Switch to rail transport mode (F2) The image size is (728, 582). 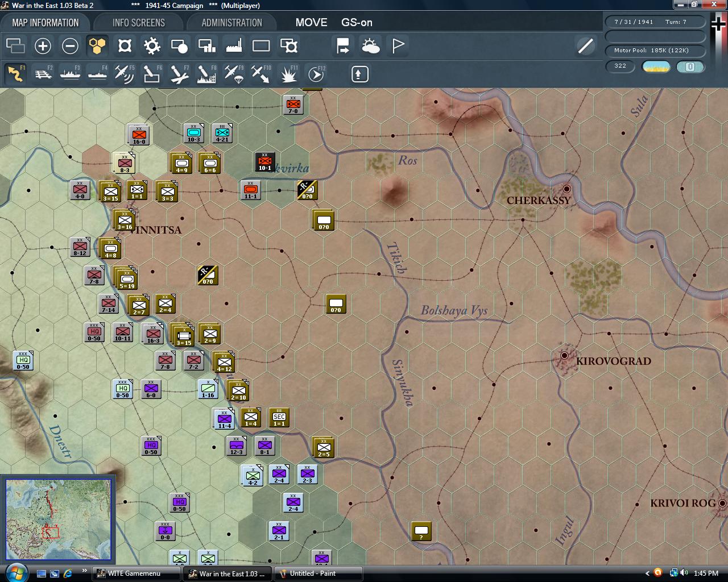(x=43, y=74)
